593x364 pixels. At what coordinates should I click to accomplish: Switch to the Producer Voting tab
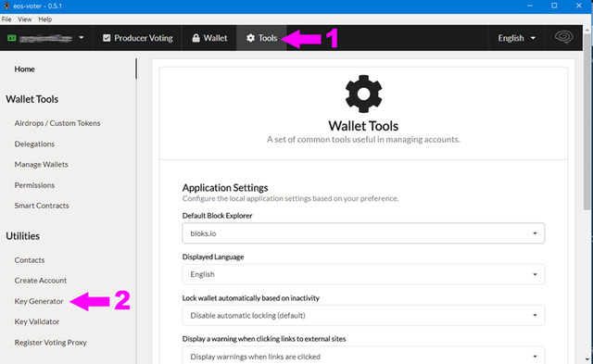click(x=137, y=38)
